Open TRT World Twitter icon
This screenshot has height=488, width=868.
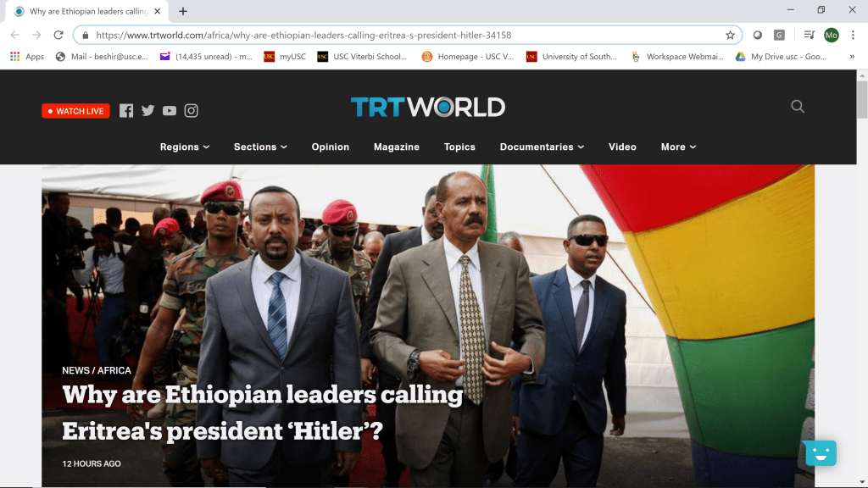147,111
